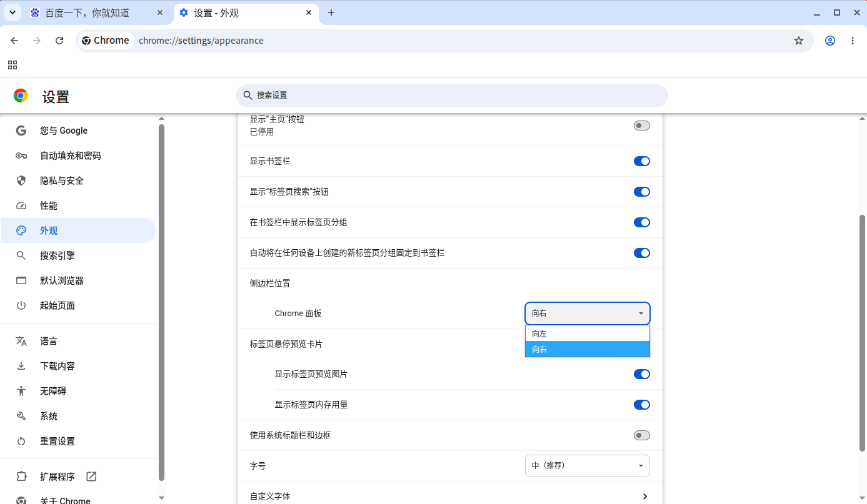
Task: Choose 向左 in the dropdown list
Action: 588,334
